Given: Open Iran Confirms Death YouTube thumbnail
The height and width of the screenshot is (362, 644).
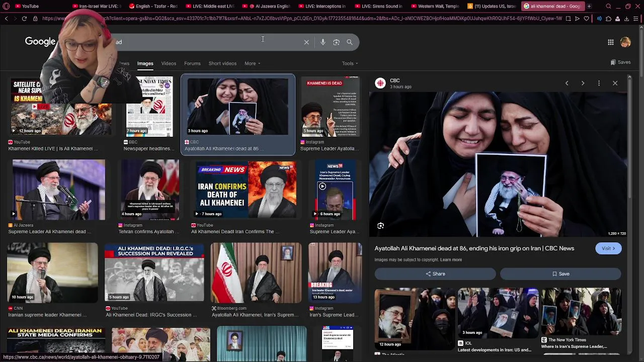Looking at the screenshot, I should click(246, 190).
